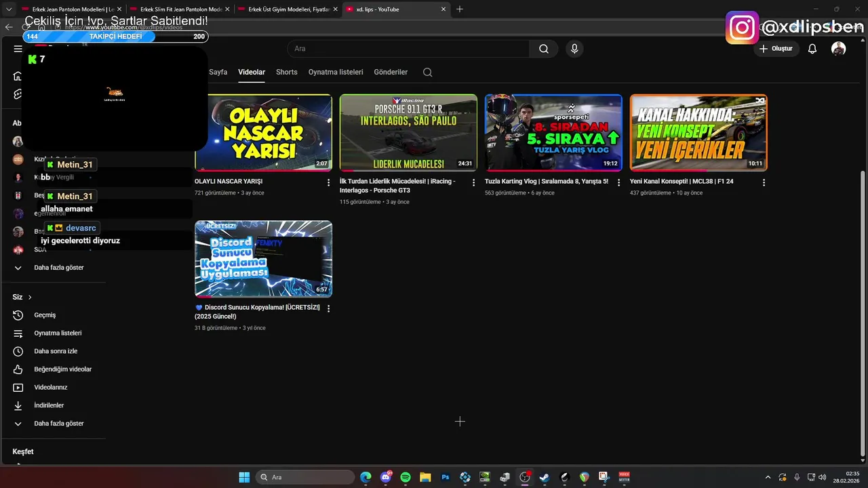
Task: Open Tuzla Karting Vlog title link
Action: (x=547, y=182)
